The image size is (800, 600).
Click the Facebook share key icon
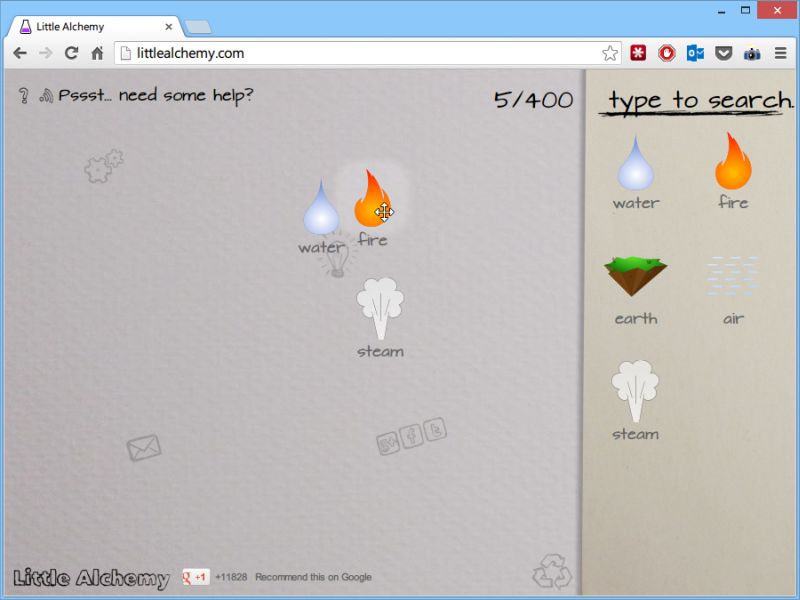point(411,437)
